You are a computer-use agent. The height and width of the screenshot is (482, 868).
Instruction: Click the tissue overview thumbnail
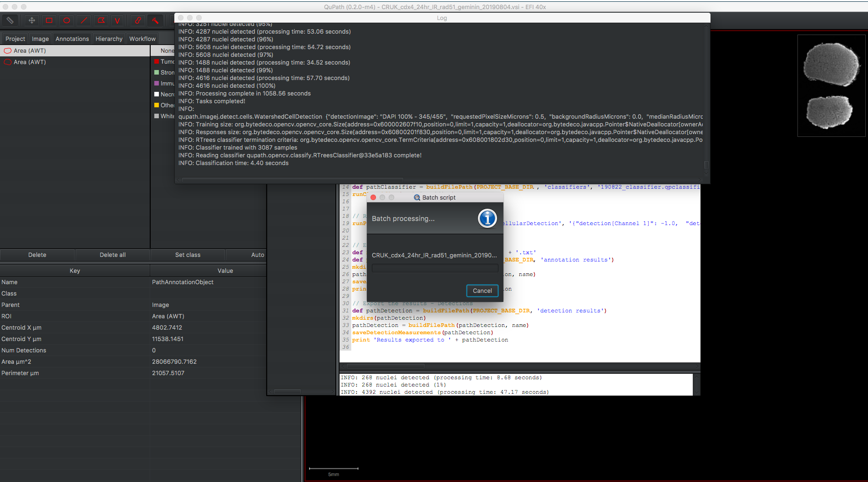coord(831,85)
